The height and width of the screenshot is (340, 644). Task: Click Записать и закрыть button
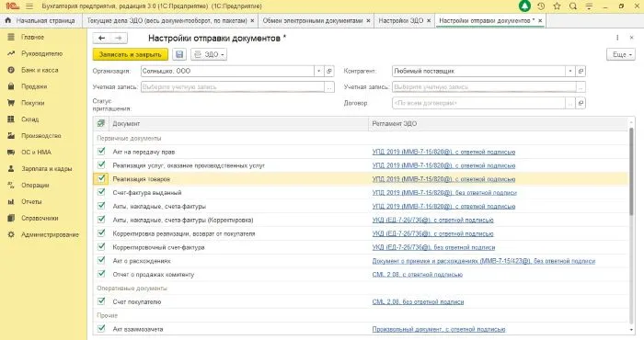(131, 54)
